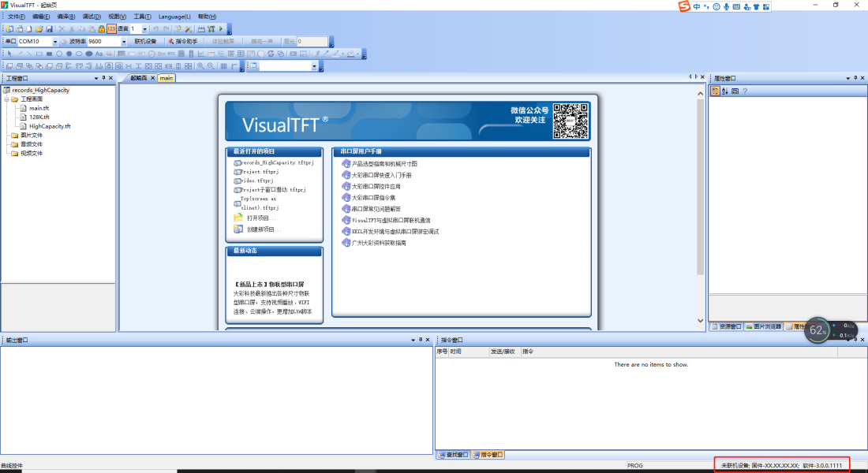868x473 pixels.
Task: Toggle the orange '123' numbering button
Action: point(112,29)
